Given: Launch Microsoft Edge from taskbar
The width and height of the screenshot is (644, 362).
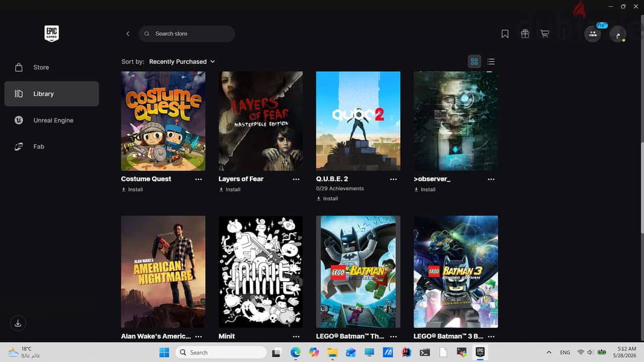Looking at the screenshot, I should [295, 352].
